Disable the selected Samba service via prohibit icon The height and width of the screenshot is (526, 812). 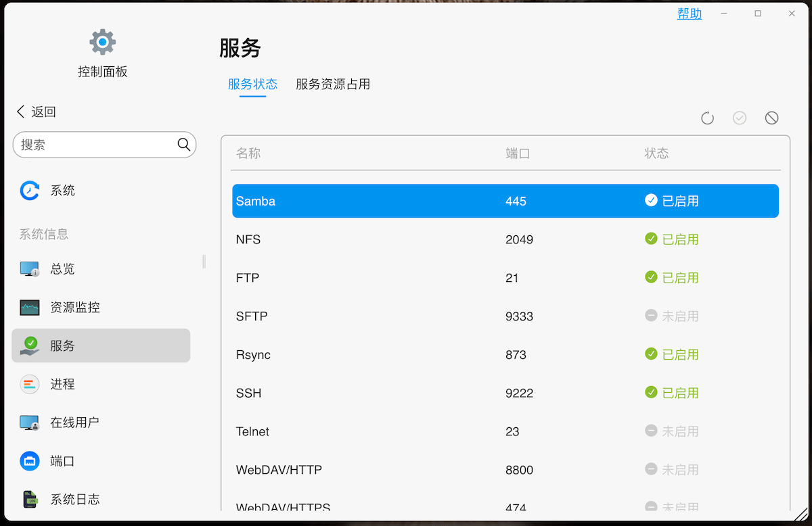pos(772,118)
